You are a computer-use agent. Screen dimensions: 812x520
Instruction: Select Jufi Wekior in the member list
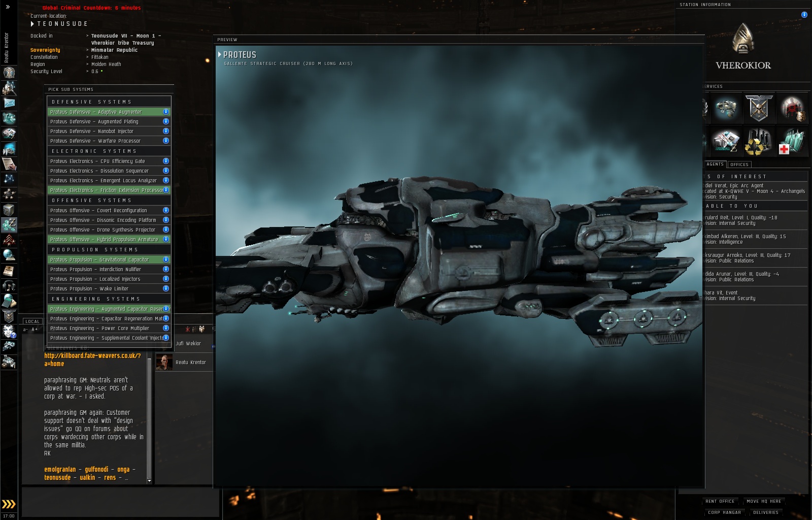point(188,343)
